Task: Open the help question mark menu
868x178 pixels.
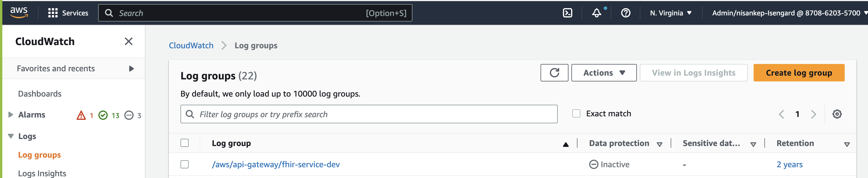Action: coord(626,13)
